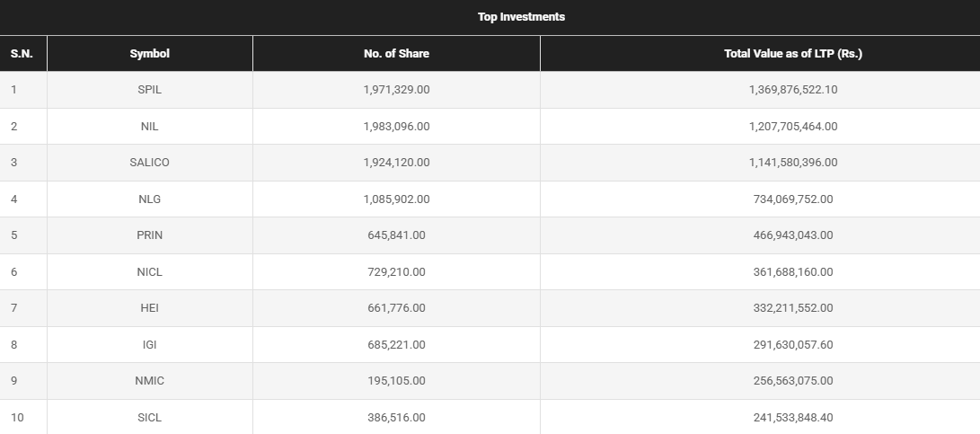
Task: Open the NLG symbol entry
Action: click(149, 199)
